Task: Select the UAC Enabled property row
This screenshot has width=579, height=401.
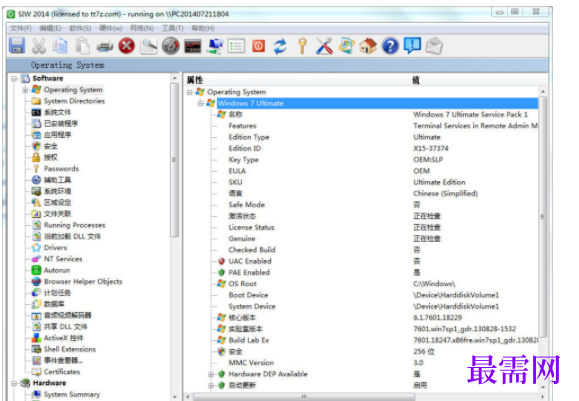Action: pyautogui.click(x=250, y=261)
